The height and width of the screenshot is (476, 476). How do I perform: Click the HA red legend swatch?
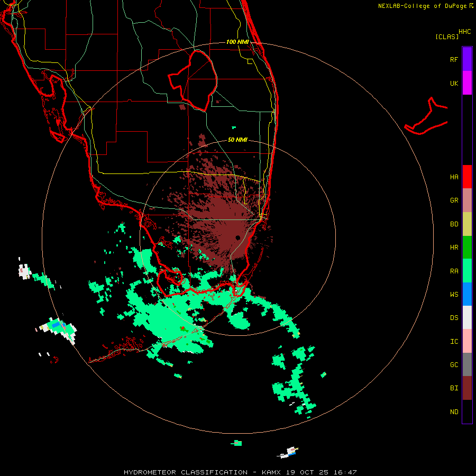pyautogui.click(x=467, y=177)
